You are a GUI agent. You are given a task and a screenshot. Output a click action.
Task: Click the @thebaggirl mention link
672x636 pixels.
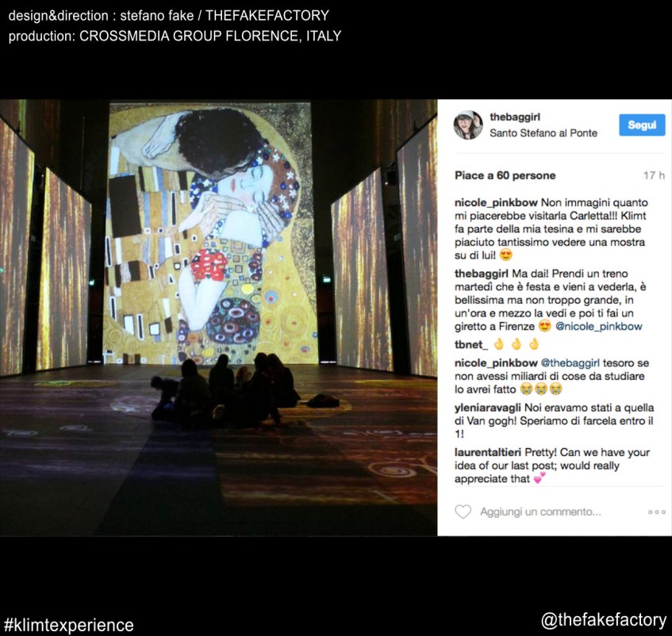tap(570, 362)
